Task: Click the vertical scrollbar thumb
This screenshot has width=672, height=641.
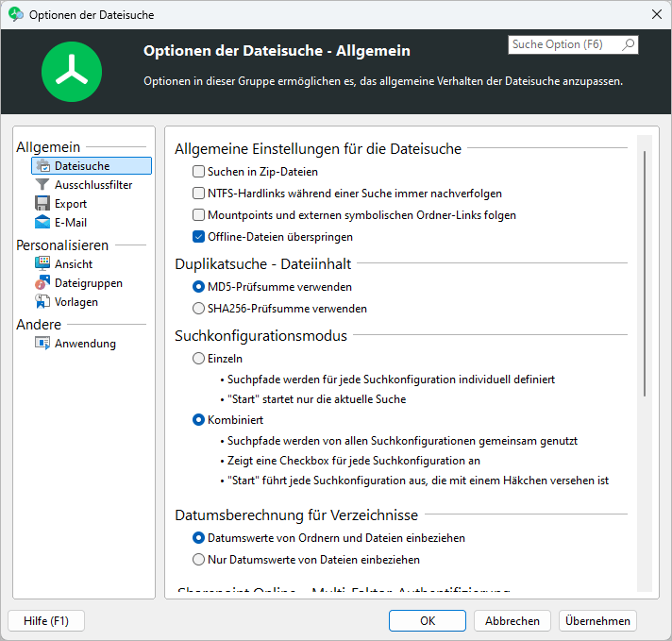Action: pyautogui.click(x=644, y=273)
